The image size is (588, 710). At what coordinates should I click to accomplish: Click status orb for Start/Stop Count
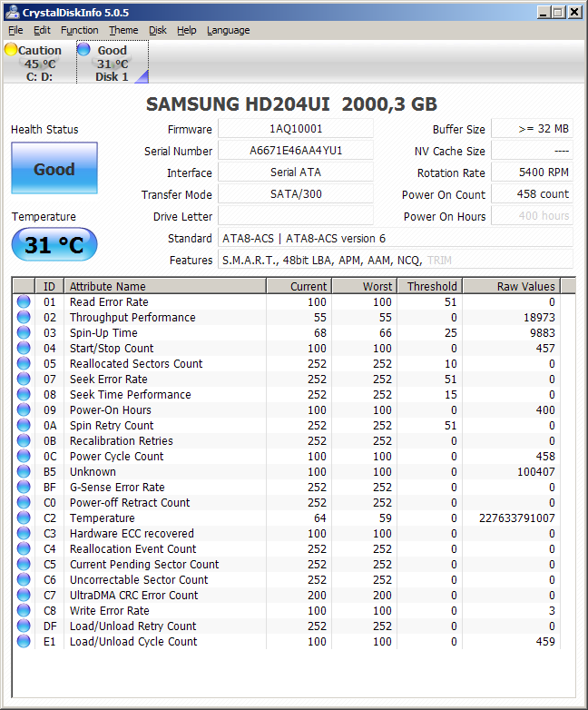tap(24, 348)
